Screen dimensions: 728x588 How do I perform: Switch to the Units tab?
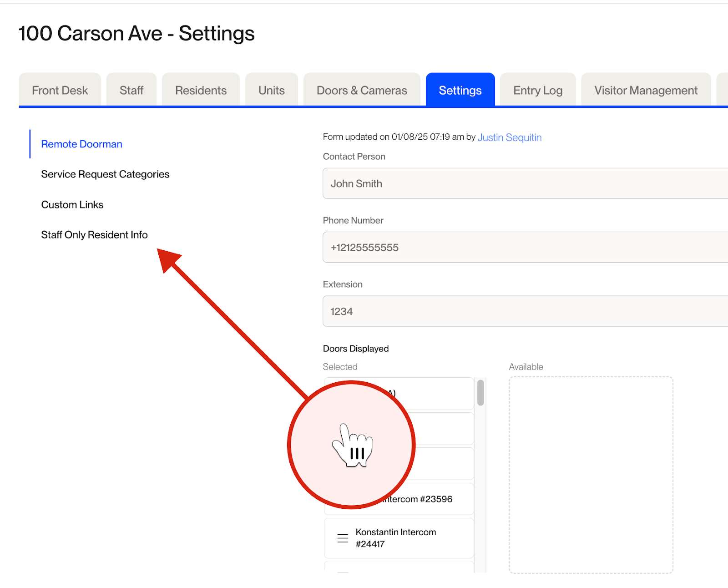(x=271, y=90)
